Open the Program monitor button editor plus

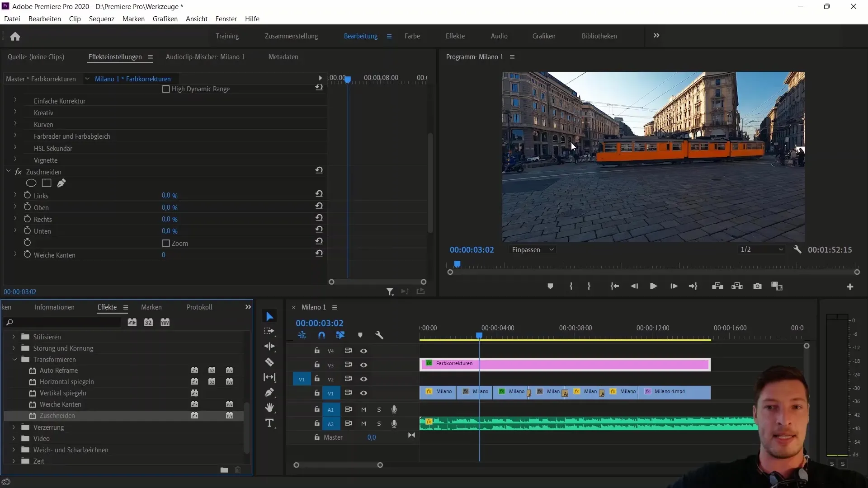pyautogui.click(x=850, y=287)
